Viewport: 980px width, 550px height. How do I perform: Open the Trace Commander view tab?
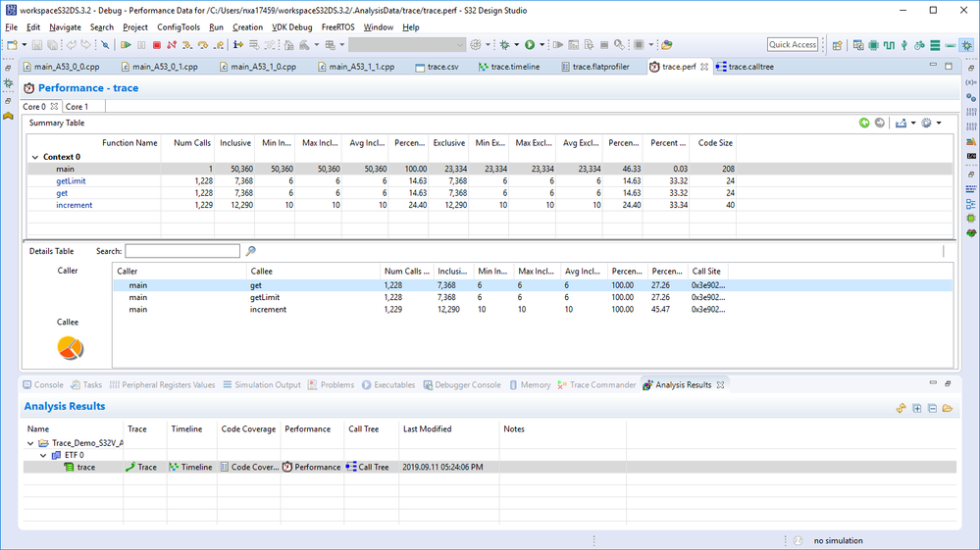596,385
